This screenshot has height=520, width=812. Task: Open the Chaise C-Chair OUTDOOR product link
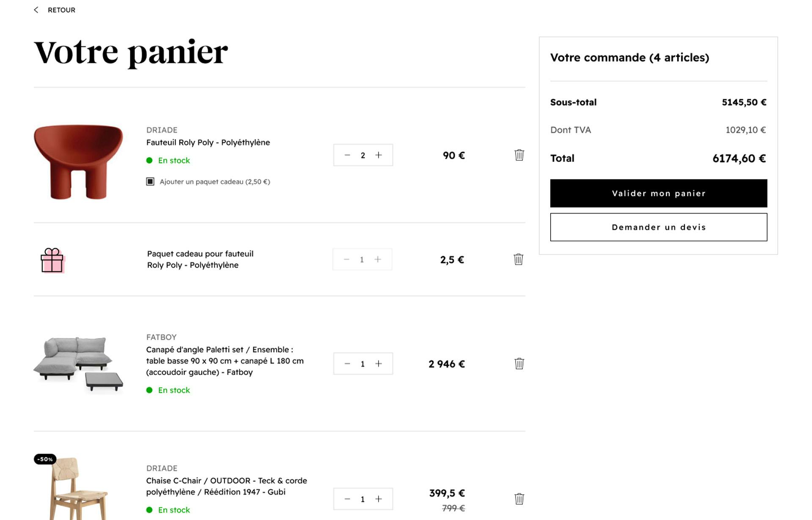(x=226, y=486)
